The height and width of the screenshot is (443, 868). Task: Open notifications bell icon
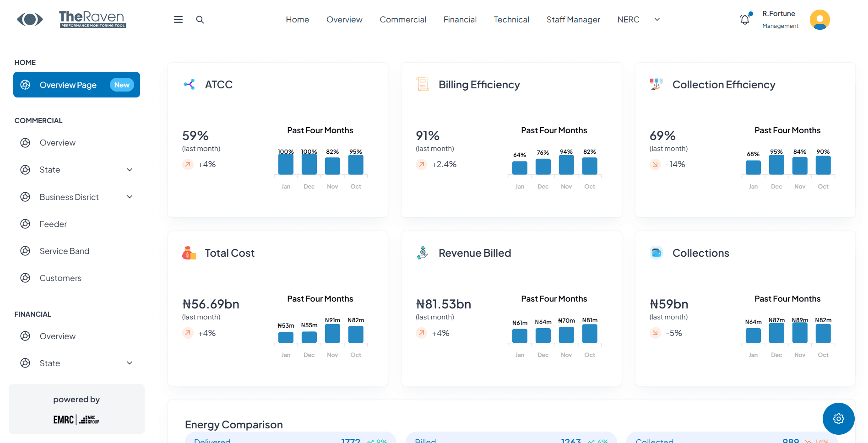pyautogui.click(x=745, y=20)
